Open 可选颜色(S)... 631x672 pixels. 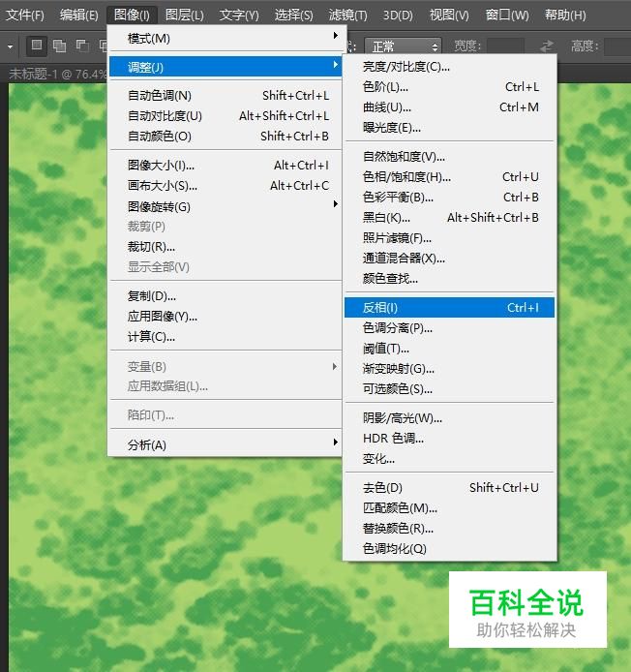pyautogui.click(x=449, y=388)
